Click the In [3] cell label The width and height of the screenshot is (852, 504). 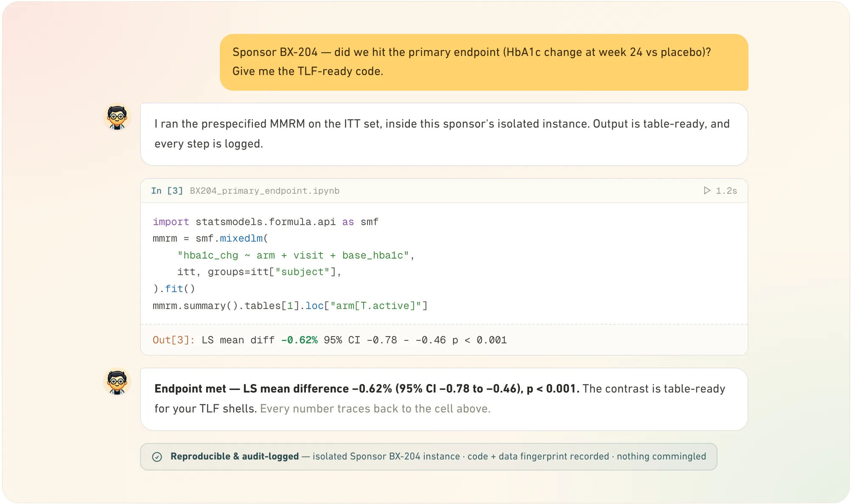click(x=167, y=191)
